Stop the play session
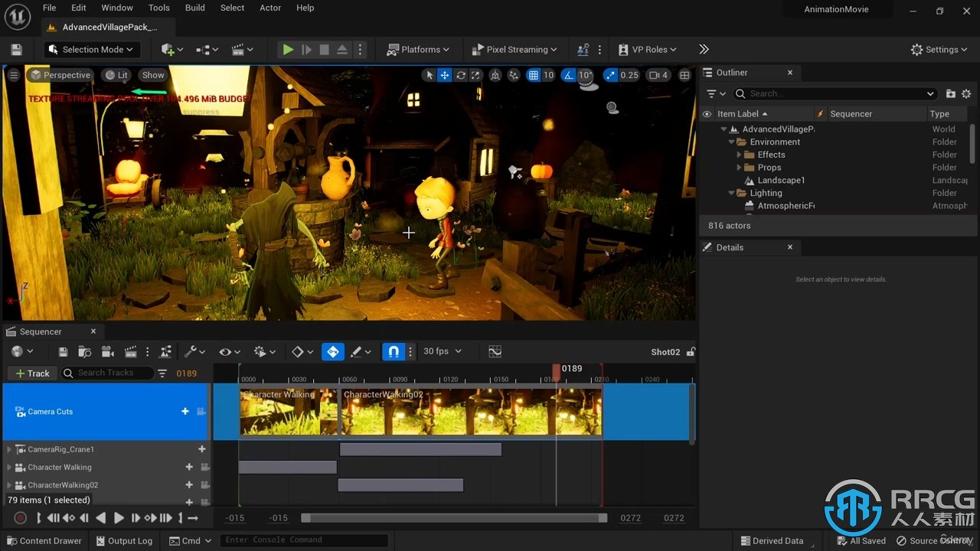 tap(324, 50)
